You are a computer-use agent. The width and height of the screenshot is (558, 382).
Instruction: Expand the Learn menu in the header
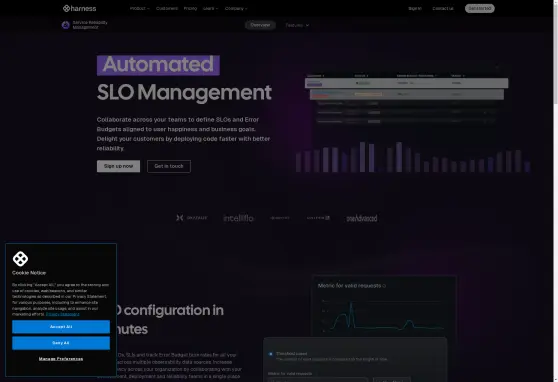click(210, 8)
